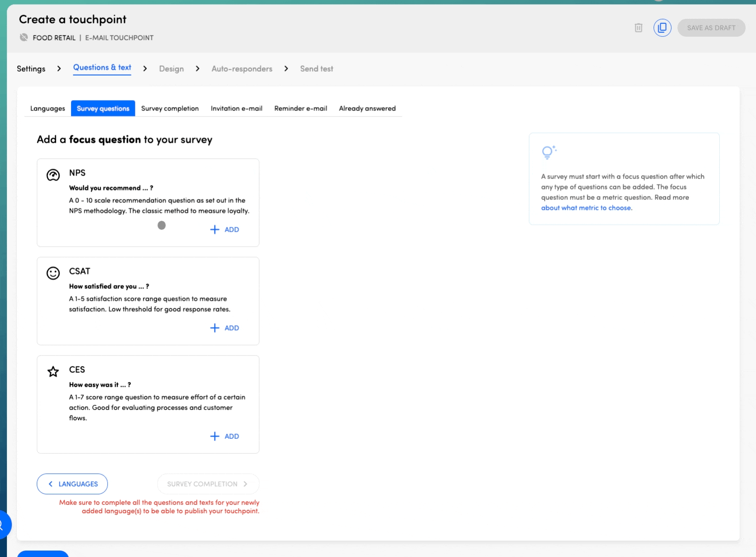Screen dimensions: 756x557
Task: Open the Languages tab
Action: (48, 108)
